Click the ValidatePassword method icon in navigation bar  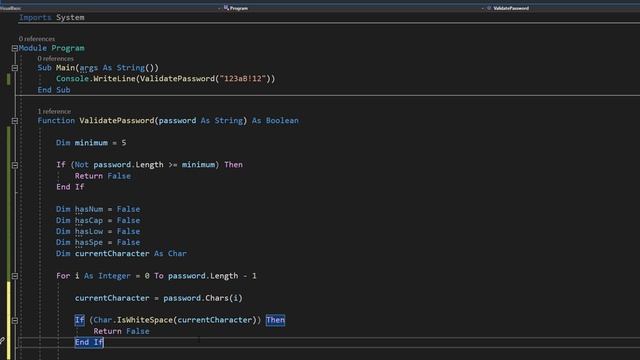point(489,8)
